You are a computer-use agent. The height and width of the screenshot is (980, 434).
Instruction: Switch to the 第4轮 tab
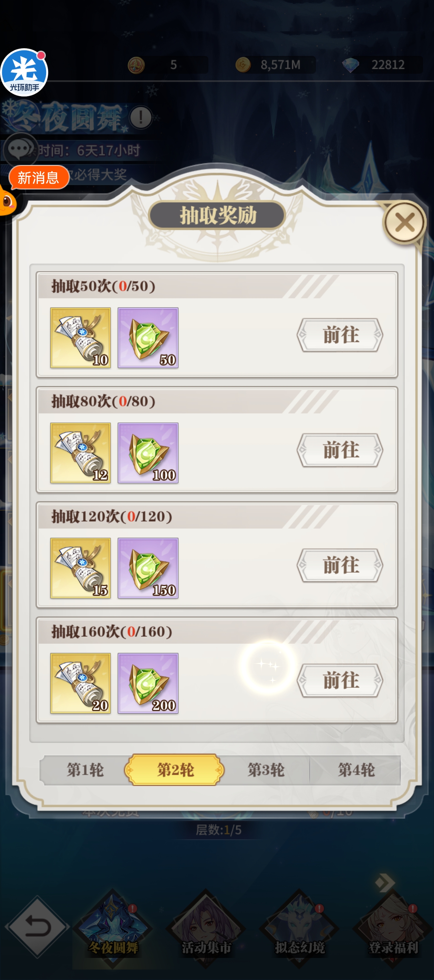356,770
